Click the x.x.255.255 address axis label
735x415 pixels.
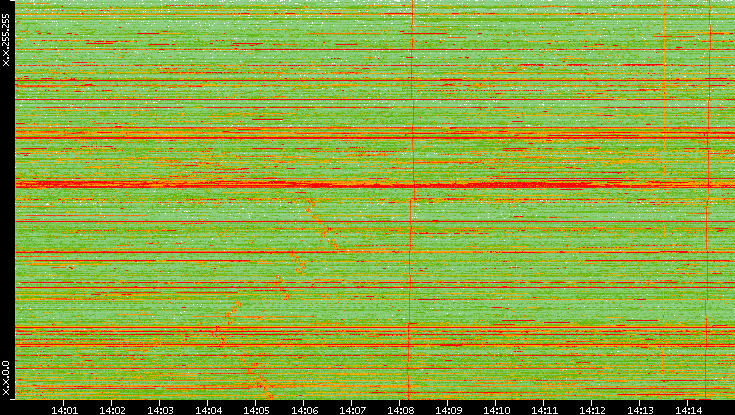coord(6,40)
